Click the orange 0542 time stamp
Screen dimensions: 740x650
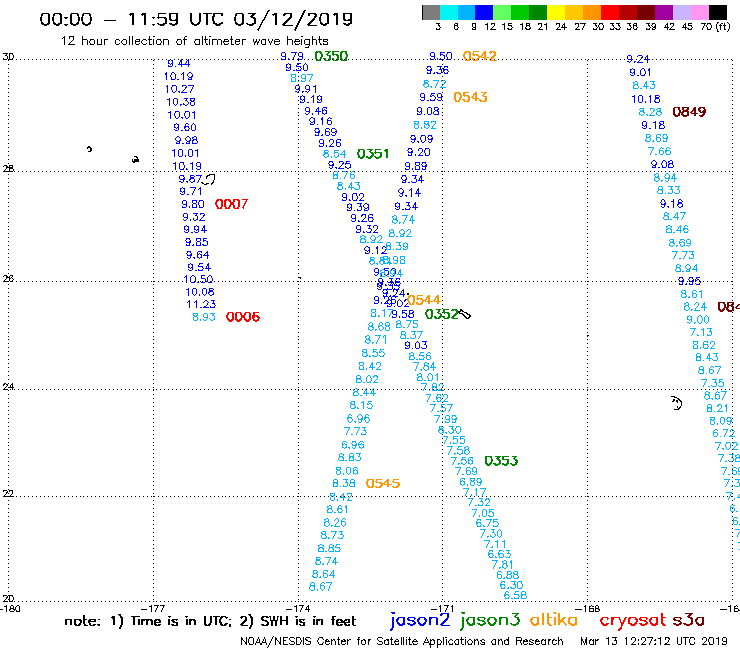(479, 56)
